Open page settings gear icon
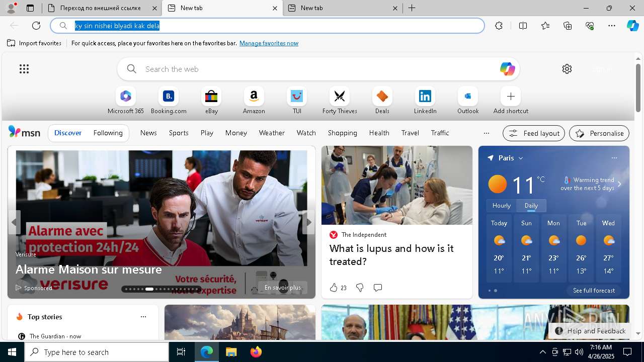The width and height of the screenshot is (644, 362). tap(567, 69)
